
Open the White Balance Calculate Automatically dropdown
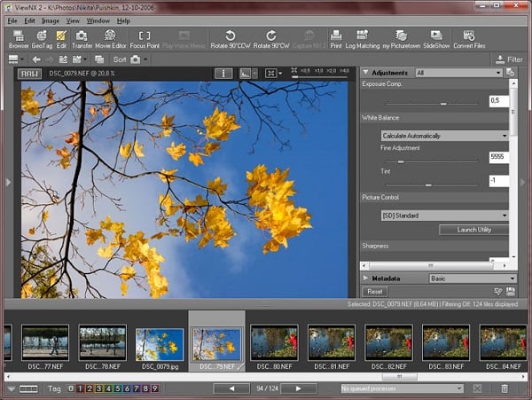click(x=443, y=136)
